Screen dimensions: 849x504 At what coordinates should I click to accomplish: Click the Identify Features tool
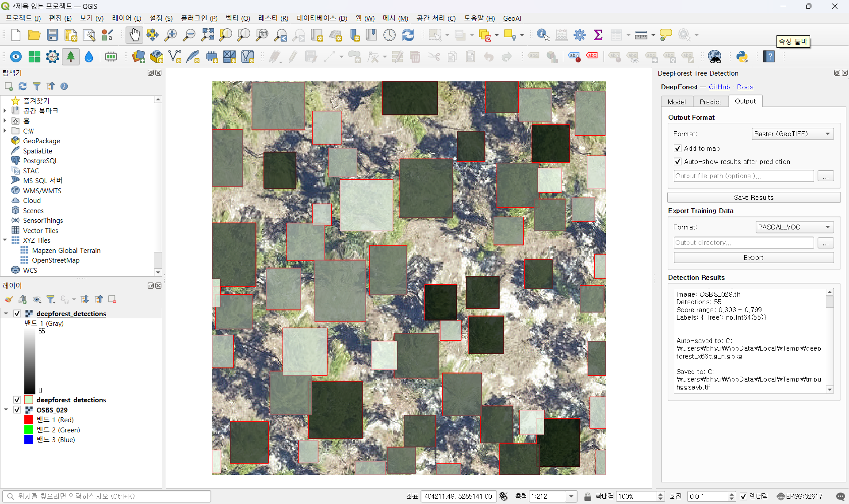(x=543, y=35)
